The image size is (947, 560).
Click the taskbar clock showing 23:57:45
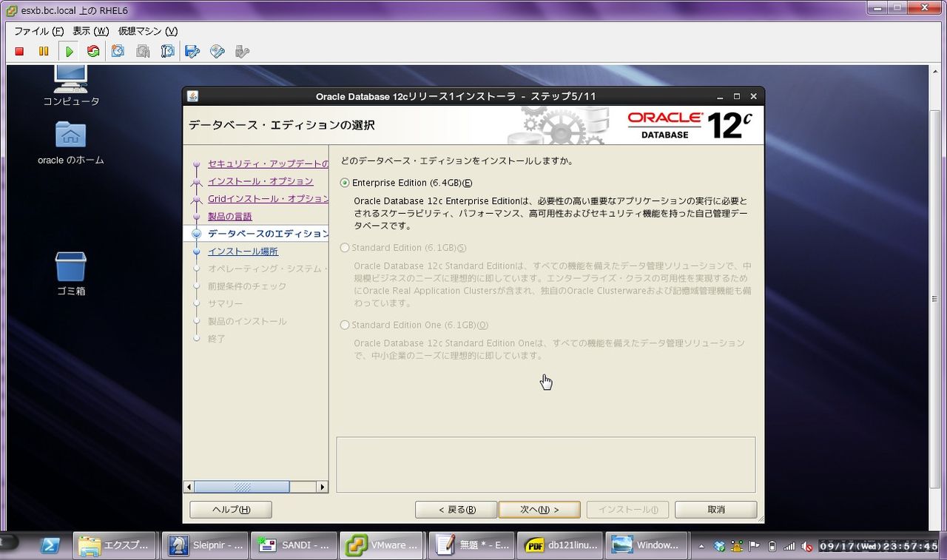(x=878, y=546)
